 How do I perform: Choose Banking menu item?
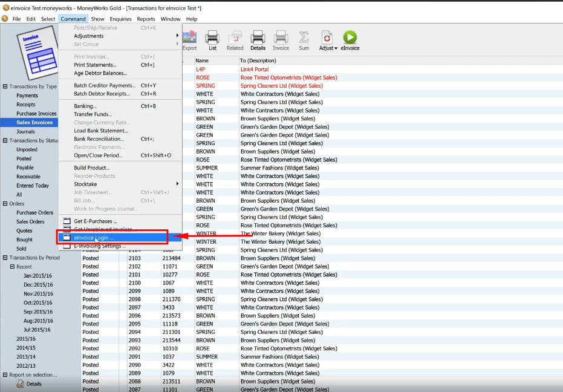pos(120,106)
